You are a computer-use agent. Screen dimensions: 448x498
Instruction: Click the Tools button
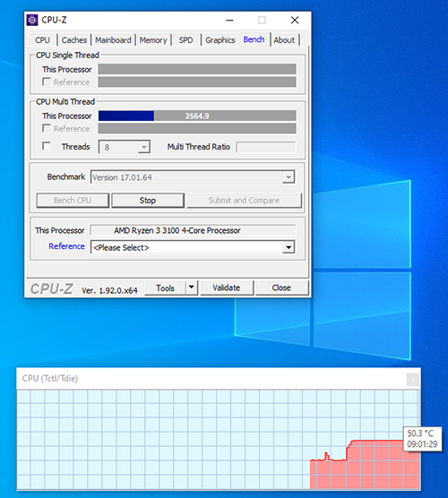(x=165, y=288)
